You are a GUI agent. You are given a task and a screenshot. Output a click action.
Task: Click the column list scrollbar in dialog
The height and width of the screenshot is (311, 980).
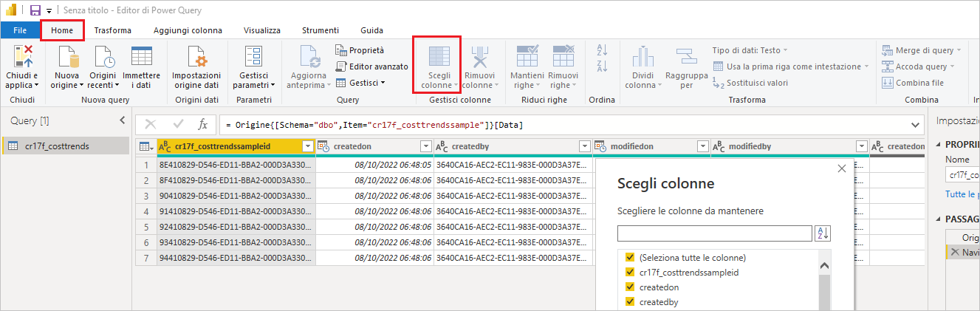click(825, 281)
